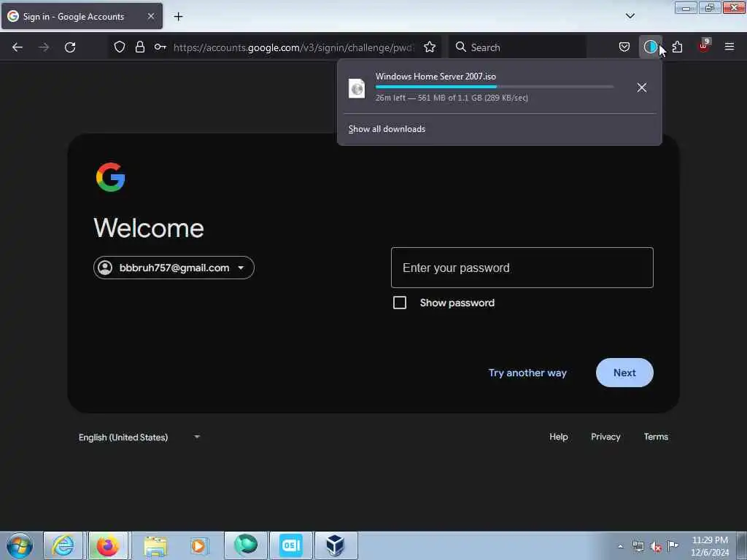Open the uBlock Origin extension icon
Image resolution: width=747 pixels, height=560 pixels.
click(x=704, y=46)
